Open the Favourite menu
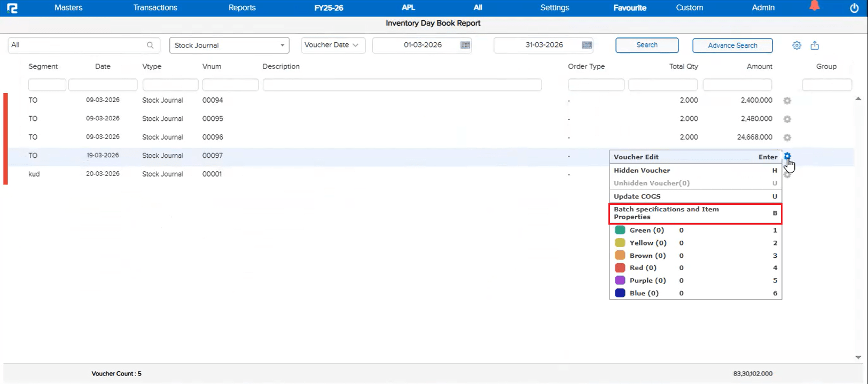 tap(630, 8)
